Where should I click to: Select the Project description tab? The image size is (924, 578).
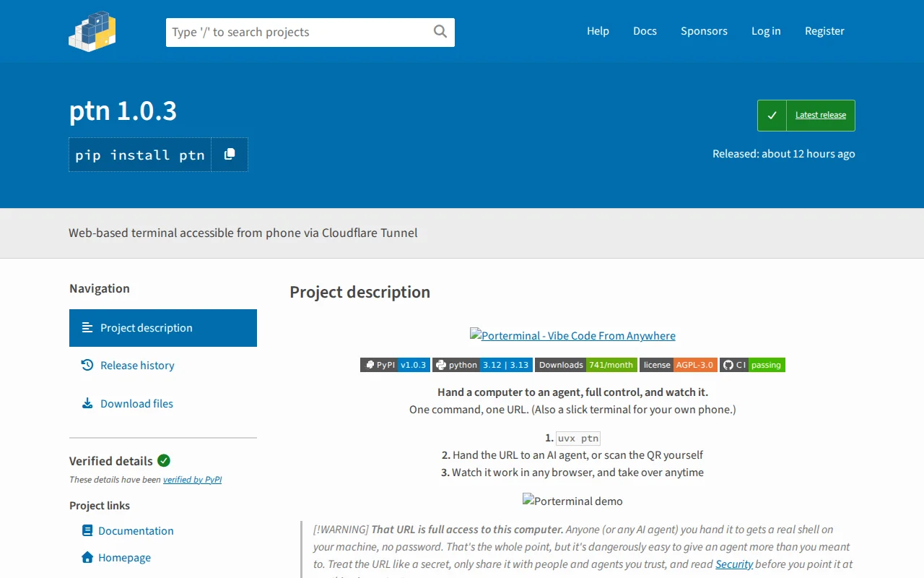click(x=163, y=328)
